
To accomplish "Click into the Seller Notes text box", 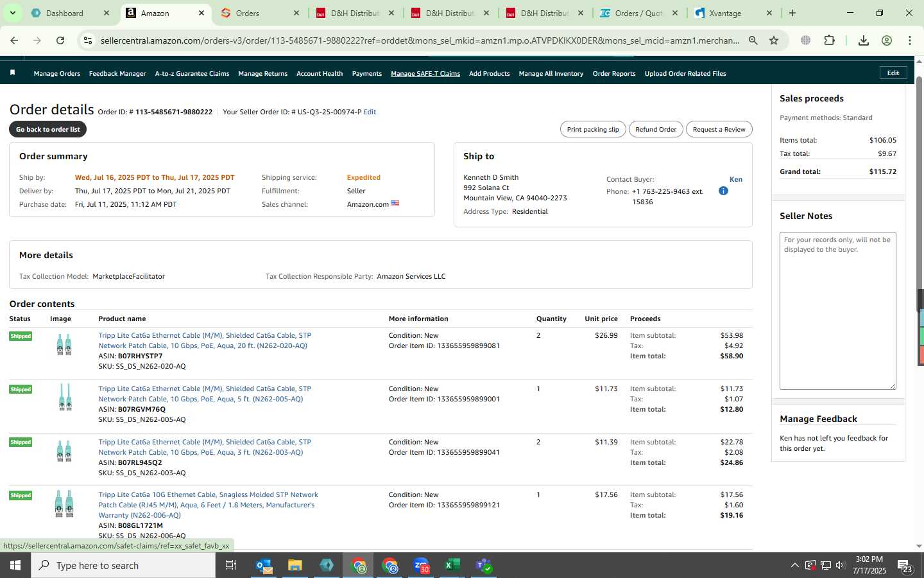I will tap(837, 311).
